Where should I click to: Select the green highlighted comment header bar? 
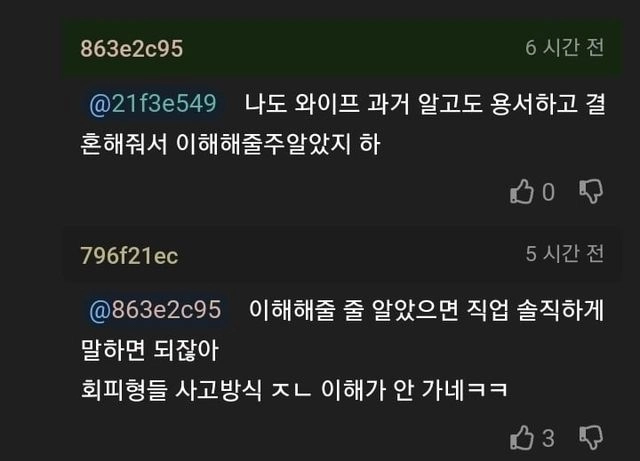pyautogui.click(x=342, y=48)
